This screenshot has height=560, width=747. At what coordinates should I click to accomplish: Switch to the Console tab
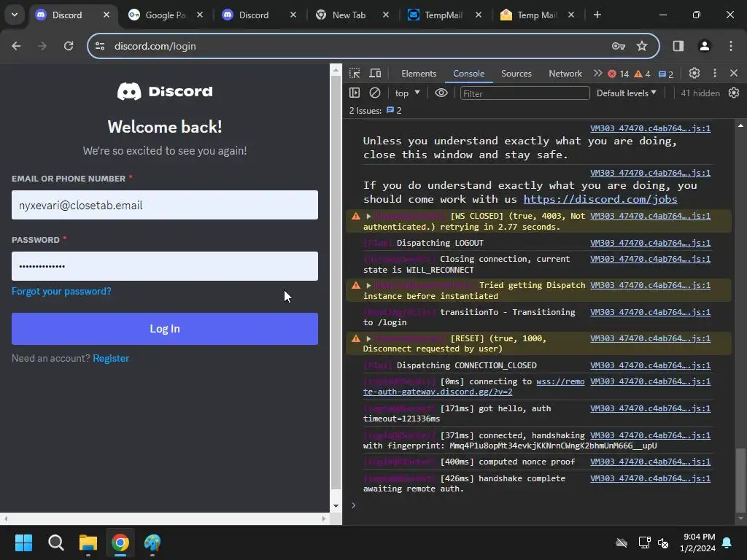click(469, 74)
